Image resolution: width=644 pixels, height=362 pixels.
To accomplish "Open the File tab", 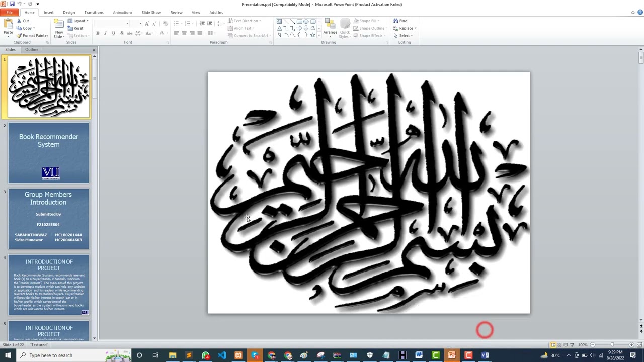I will point(9,12).
